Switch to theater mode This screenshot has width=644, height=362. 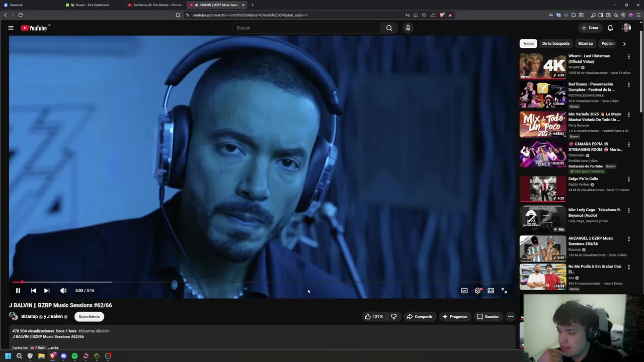[x=491, y=291]
